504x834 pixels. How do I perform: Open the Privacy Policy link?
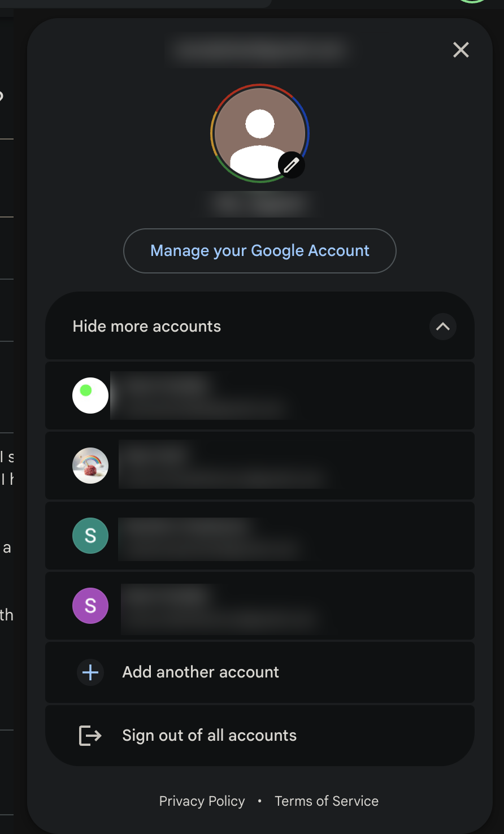click(202, 801)
